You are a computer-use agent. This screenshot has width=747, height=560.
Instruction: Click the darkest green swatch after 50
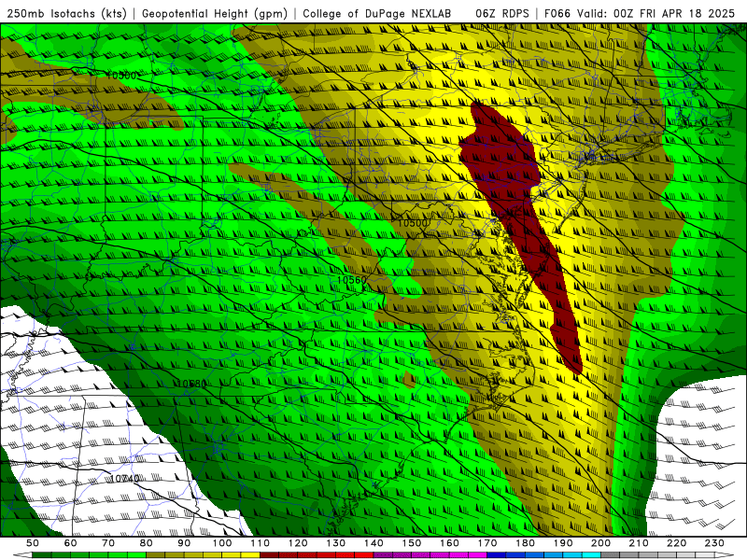42,555
